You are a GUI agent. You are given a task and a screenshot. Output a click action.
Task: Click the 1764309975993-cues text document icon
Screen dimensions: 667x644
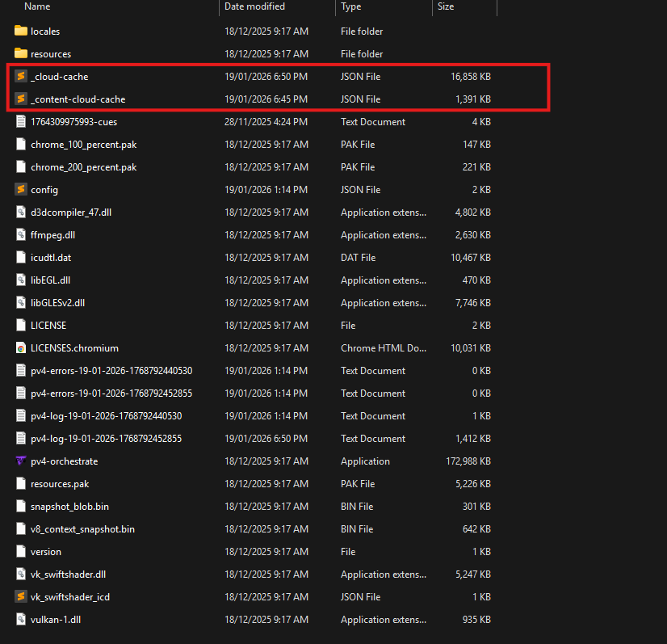[21, 121]
